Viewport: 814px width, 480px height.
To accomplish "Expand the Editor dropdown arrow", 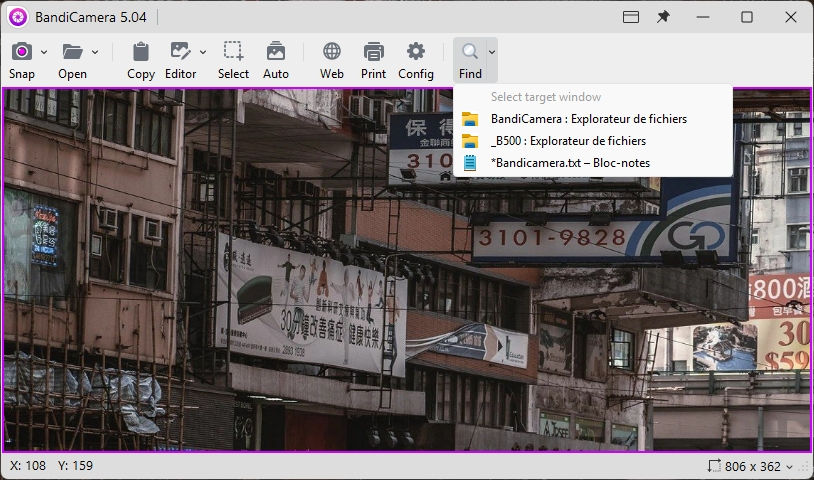I will tap(203, 52).
